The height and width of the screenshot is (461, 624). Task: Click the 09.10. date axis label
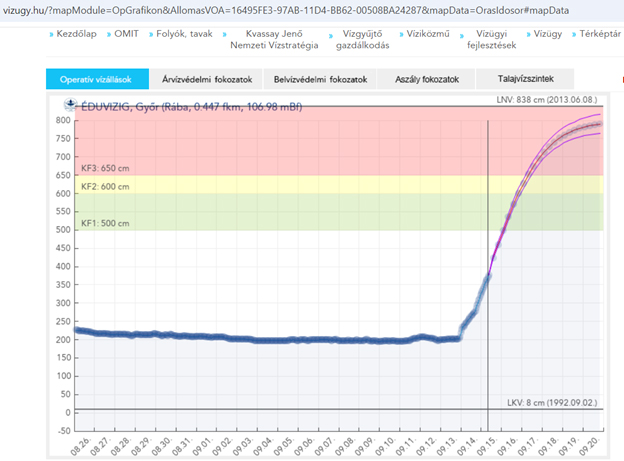click(386, 446)
